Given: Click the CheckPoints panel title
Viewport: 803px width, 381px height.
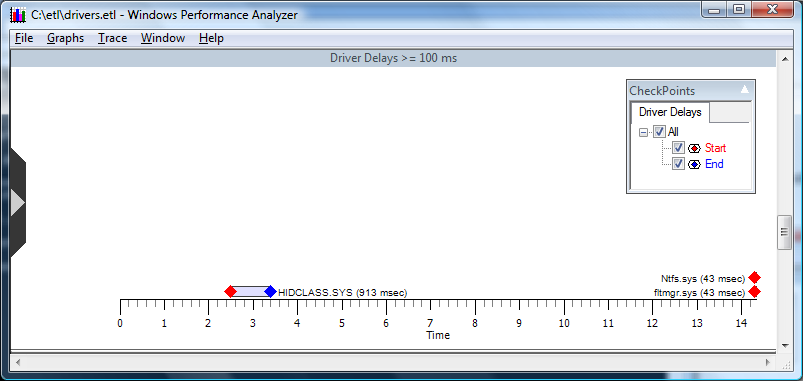Looking at the screenshot, I should coord(662,91).
